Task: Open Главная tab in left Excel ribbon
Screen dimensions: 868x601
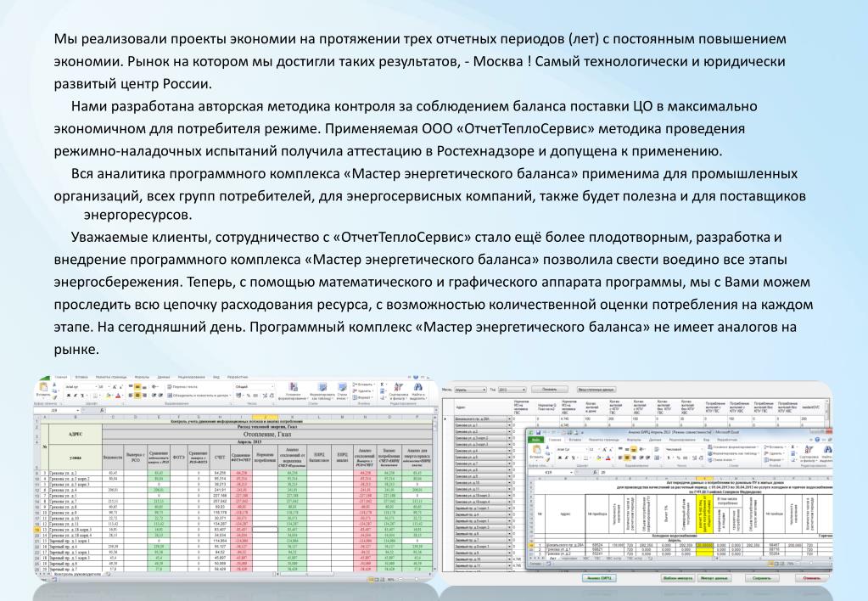Action: [x=61, y=377]
